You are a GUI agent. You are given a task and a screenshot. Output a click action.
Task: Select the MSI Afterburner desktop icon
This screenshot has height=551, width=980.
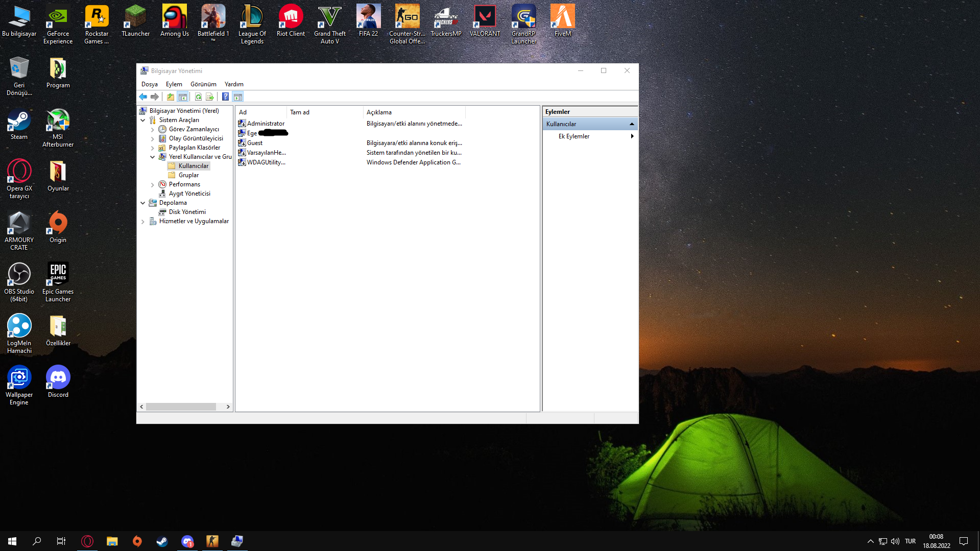58,128
